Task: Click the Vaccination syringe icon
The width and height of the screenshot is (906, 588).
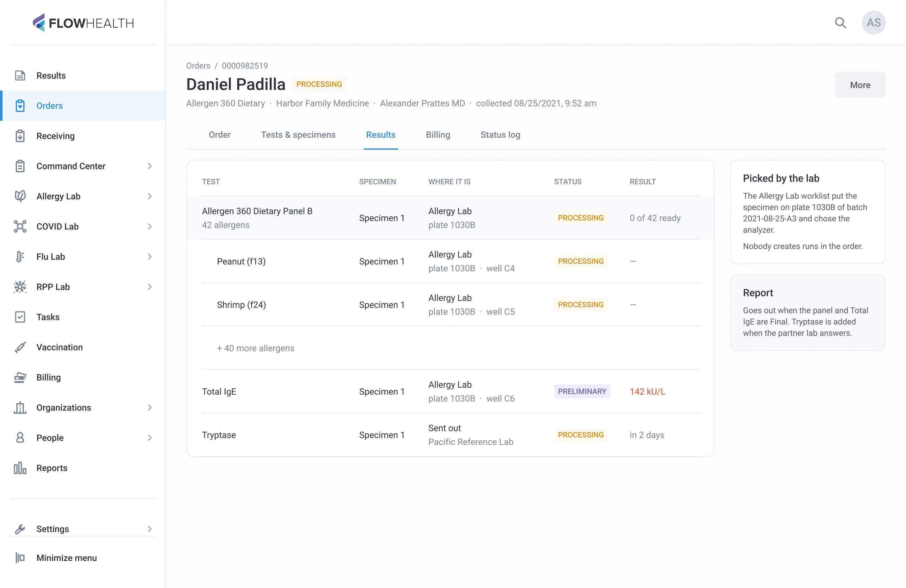Action: coord(20,347)
